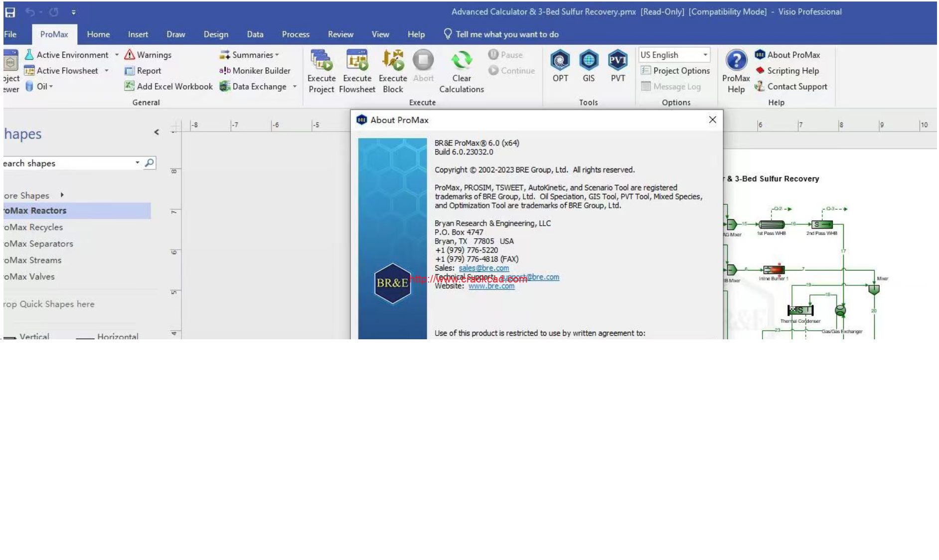Click the Contact Support icon
The image size is (939, 560).
tap(760, 87)
